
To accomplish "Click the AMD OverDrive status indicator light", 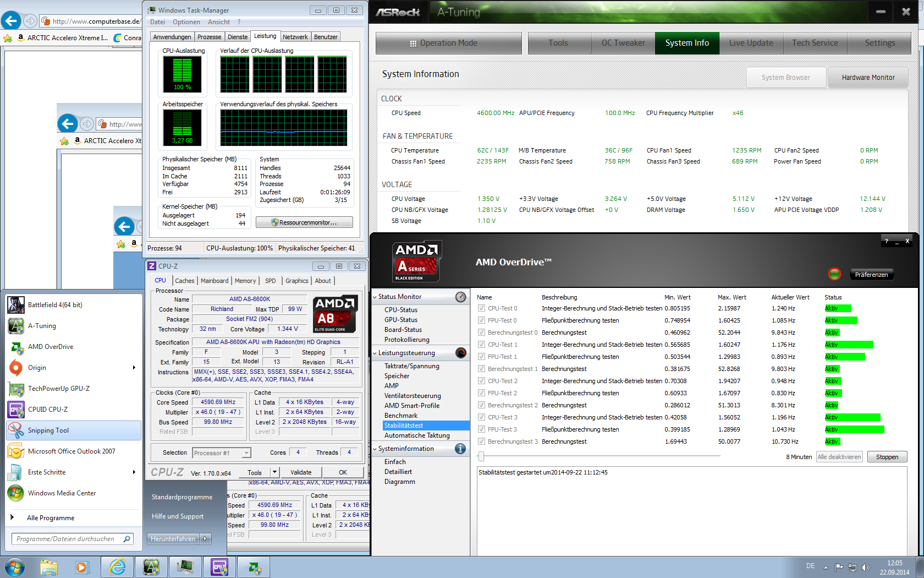I will [x=834, y=274].
